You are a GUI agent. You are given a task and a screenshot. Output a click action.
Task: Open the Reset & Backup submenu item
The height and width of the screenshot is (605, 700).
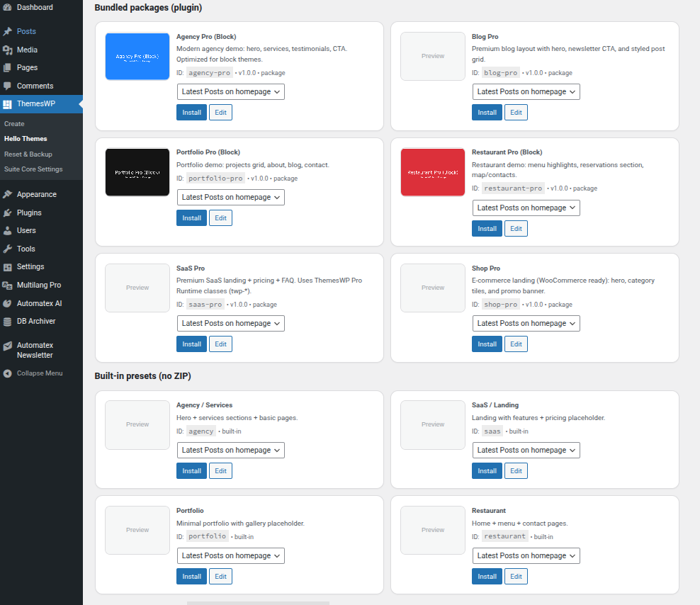[28, 154]
